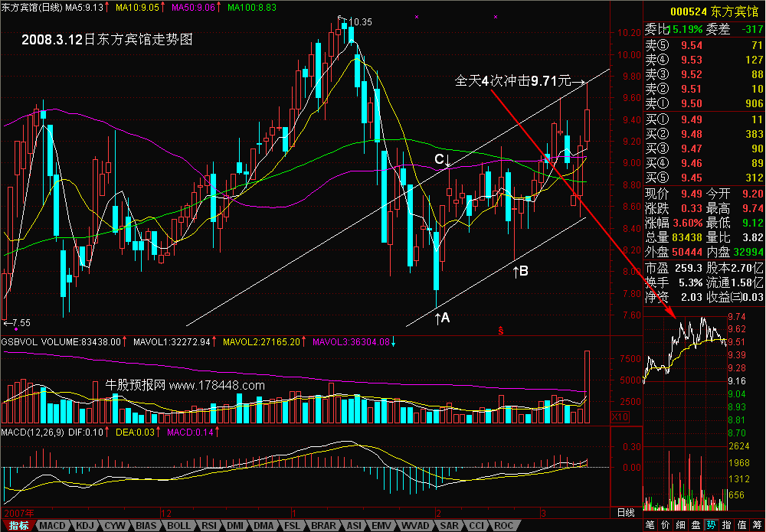Open the CYW indicator tab

click(x=116, y=526)
